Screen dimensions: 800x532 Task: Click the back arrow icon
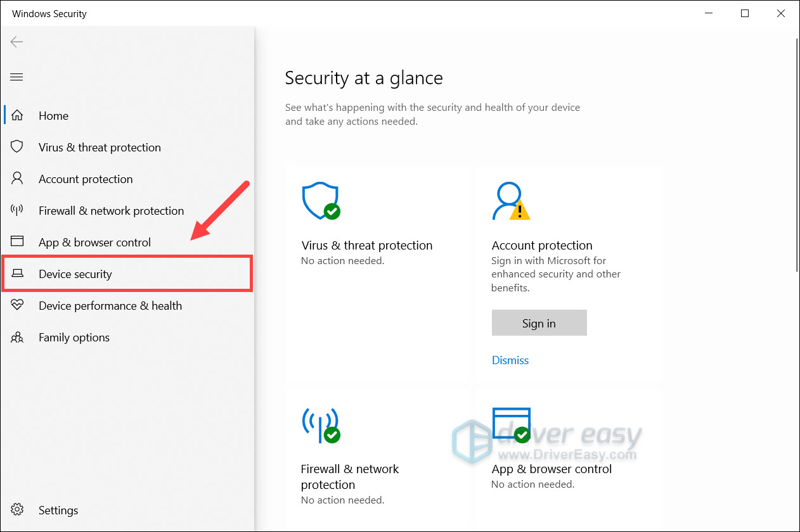(16, 42)
